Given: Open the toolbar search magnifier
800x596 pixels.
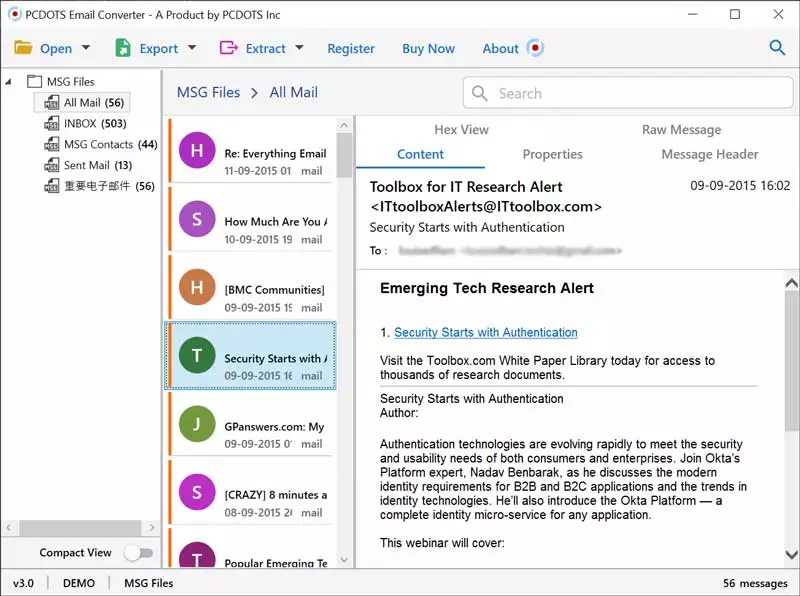Looking at the screenshot, I should (777, 47).
